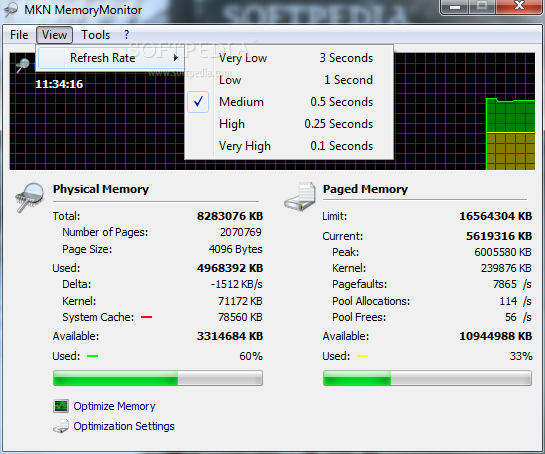Click the Current value 5619316 KB
The width and height of the screenshot is (545, 454).
coord(499,236)
